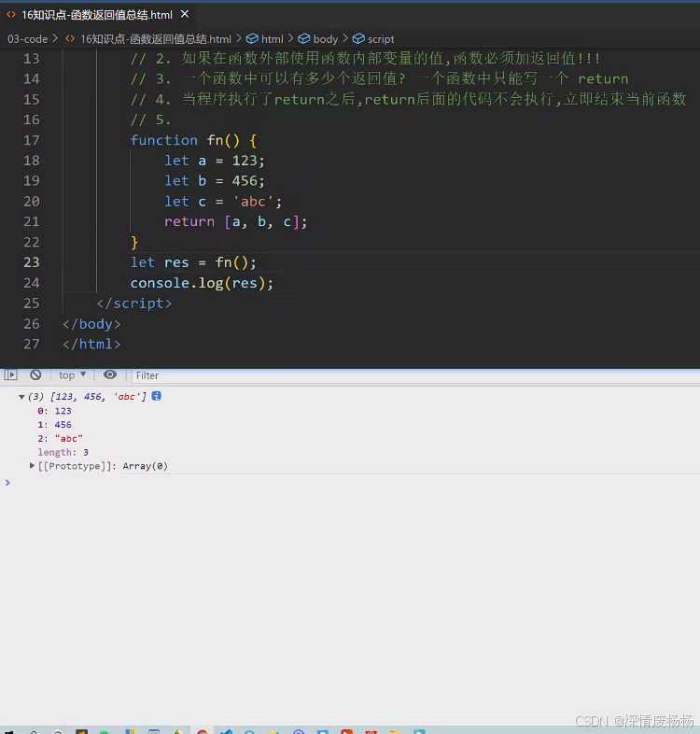Click the closing </body> tag
This screenshot has height=734, width=700.
[91, 324]
